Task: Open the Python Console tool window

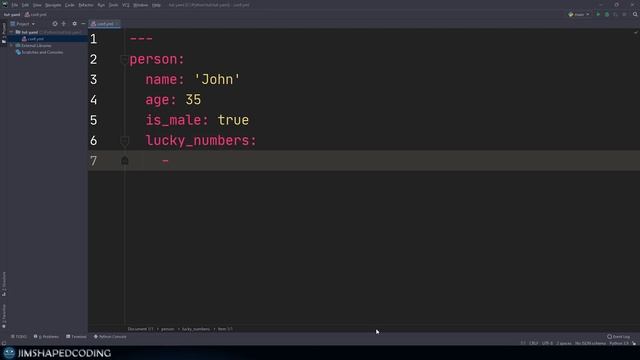Action: point(110,337)
